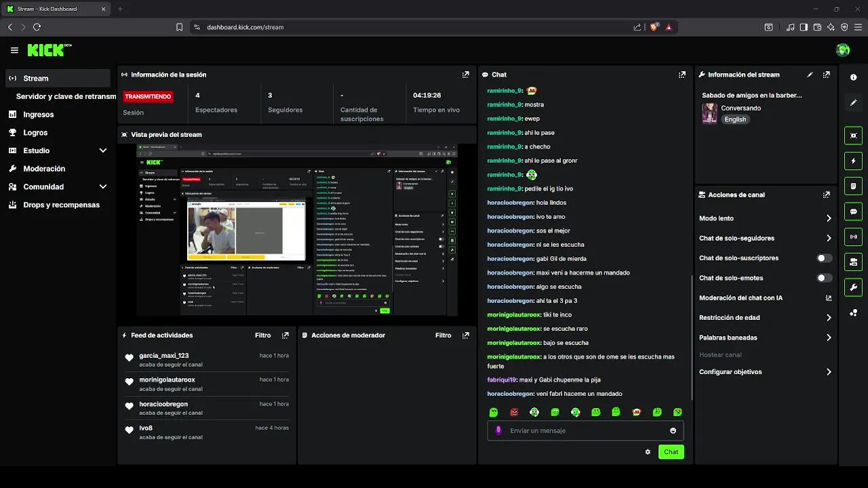Pop out the Chat panel

click(x=682, y=75)
